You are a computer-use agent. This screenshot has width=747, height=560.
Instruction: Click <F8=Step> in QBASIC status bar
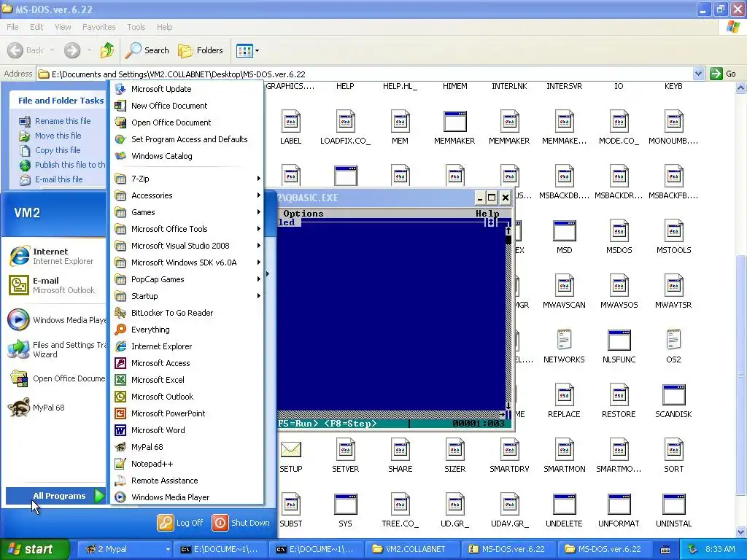[x=350, y=423]
